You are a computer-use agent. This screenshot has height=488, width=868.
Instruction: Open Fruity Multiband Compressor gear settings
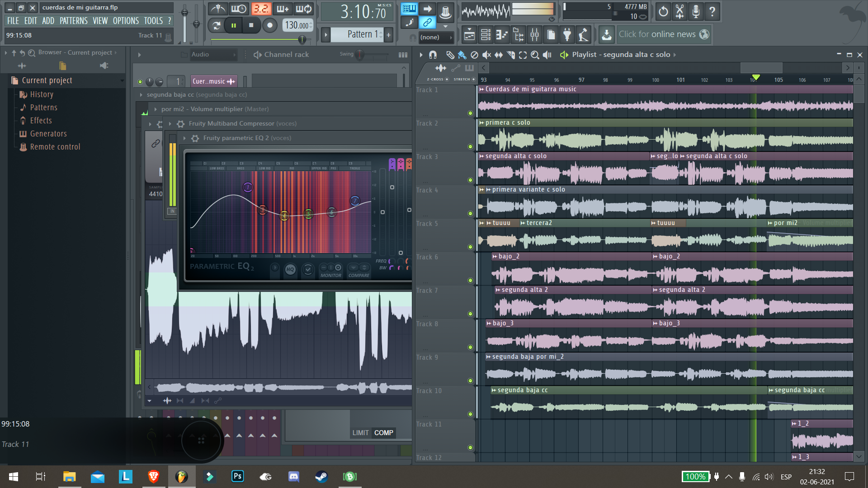pyautogui.click(x=180, y=124)
